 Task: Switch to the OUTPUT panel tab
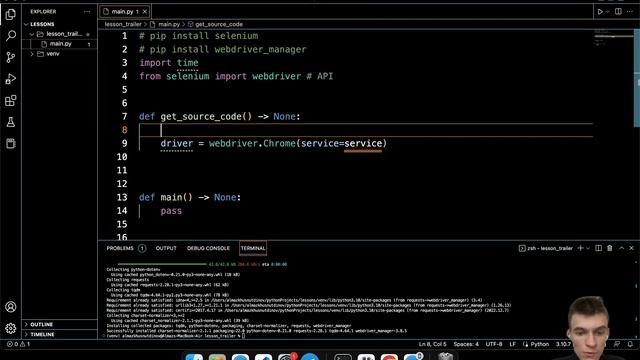pos(166,248)
